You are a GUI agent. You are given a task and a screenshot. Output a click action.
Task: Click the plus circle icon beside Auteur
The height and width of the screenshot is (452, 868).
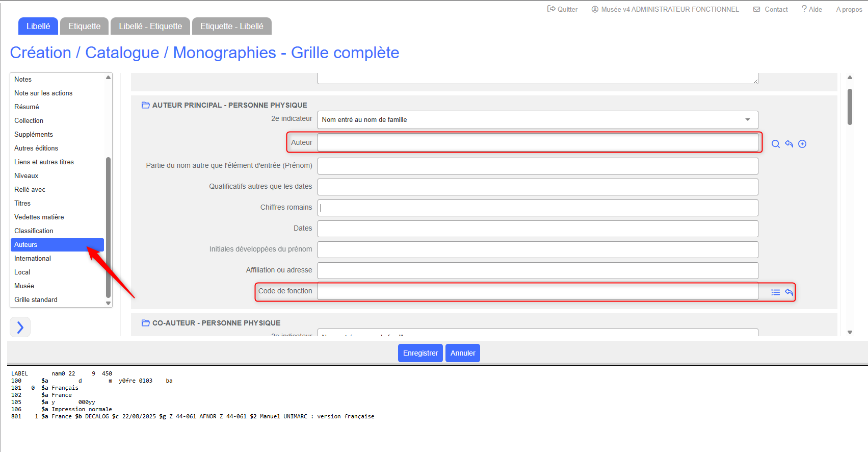coord(802,144)
